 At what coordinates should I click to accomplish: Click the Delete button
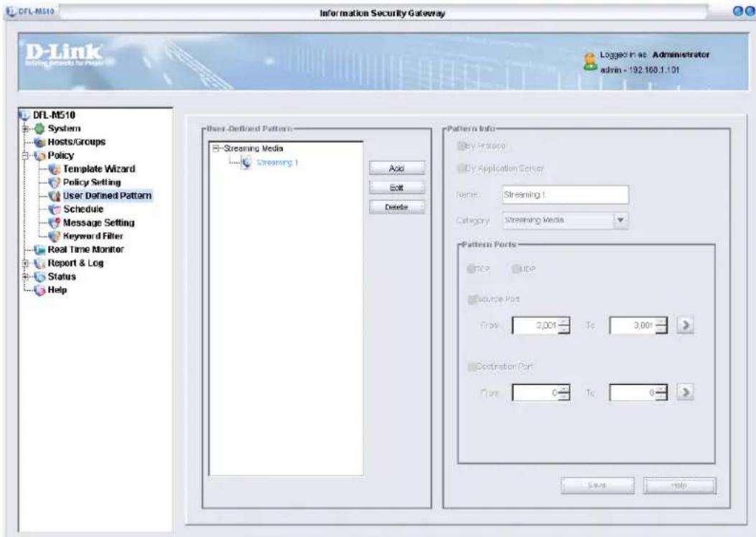pyautogui.click(x=397, y=207)
